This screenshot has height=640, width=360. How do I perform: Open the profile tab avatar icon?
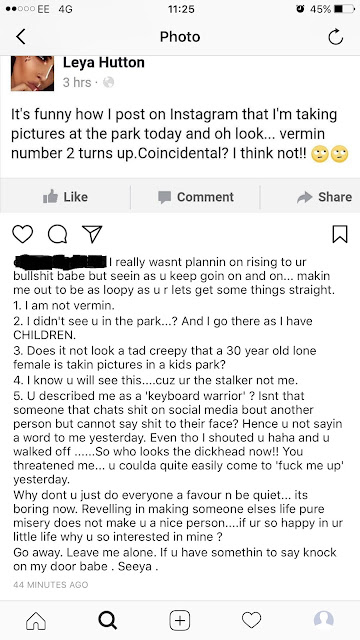[x=324, y=620]
